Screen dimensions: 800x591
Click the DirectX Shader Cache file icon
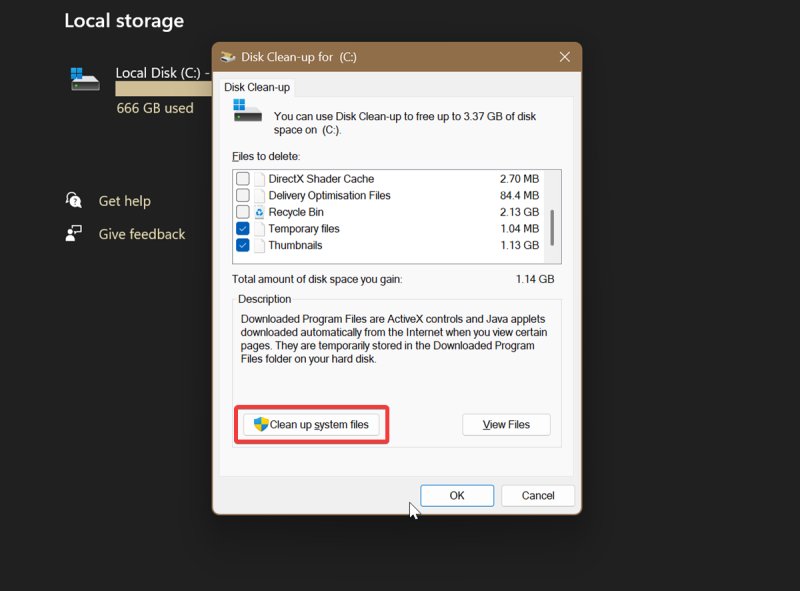[x=259, y=179]
